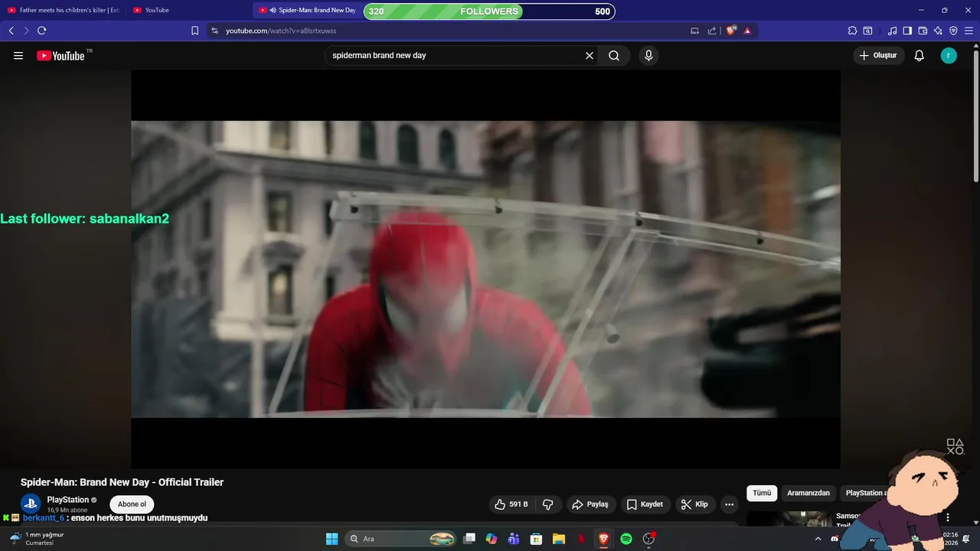The width and height of the screenshot is (980, 551).
Task: Open the account avatar menu
Action: (949, 55)
